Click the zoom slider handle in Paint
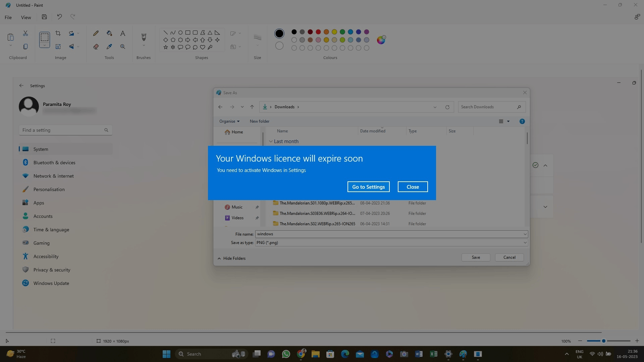The image size is (644, 362). coord(603,341)
